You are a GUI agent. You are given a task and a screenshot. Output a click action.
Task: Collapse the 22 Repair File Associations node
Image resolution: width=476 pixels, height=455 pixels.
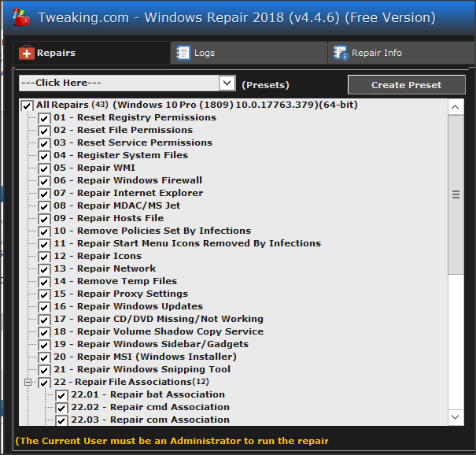(28, 382)
